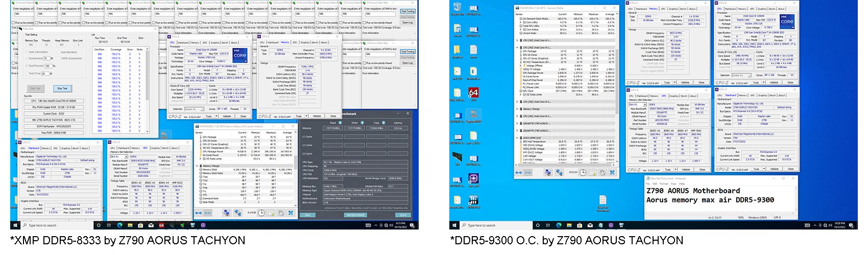Image resolution: width=868 pixels, height=255 pixels.
Task: Open File Explorer on the DDR5-8333 screenshot taskbar
Action: pos(130,225)
